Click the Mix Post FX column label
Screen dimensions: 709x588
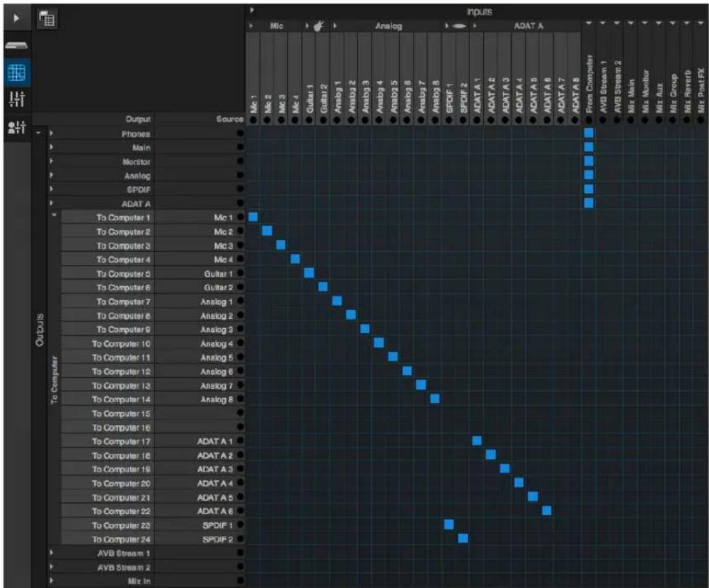point(701,90)
